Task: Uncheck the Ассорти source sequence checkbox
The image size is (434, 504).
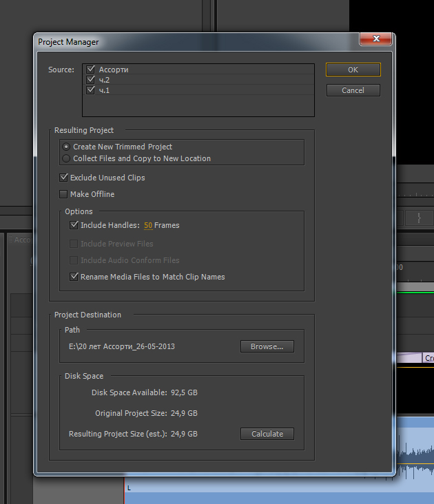Action: point(91,70)
